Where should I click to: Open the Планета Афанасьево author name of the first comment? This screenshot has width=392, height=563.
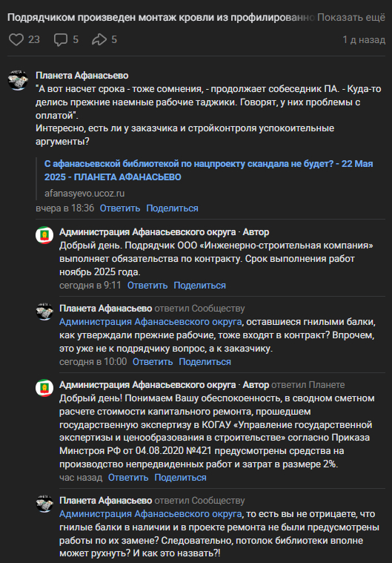[82, 76]
